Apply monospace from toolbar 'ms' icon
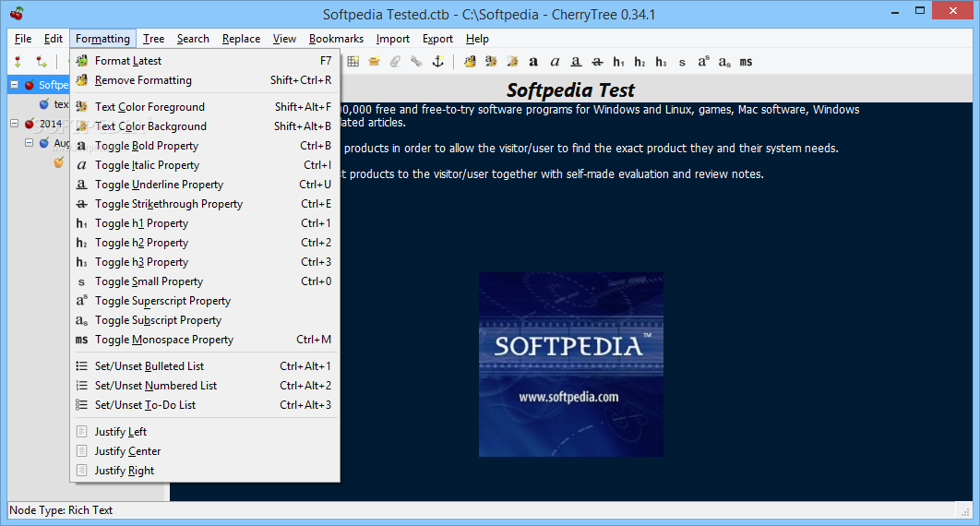 pyautogui.click(x=746, y=61)
